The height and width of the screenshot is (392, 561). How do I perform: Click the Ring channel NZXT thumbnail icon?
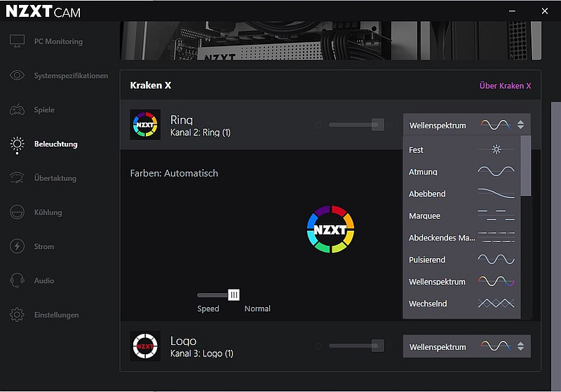click(145, 124)
